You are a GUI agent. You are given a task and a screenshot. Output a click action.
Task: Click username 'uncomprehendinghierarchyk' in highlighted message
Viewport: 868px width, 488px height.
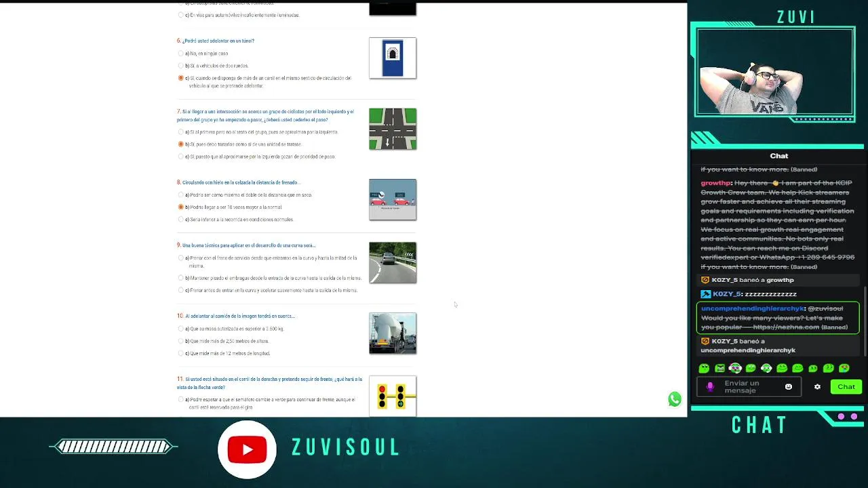752,308
